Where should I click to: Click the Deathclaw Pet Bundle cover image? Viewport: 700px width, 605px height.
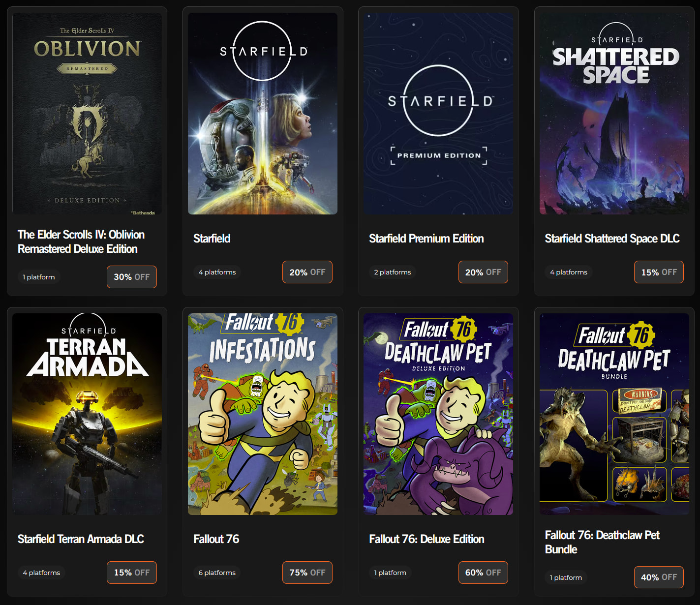[x=614, y=414]
